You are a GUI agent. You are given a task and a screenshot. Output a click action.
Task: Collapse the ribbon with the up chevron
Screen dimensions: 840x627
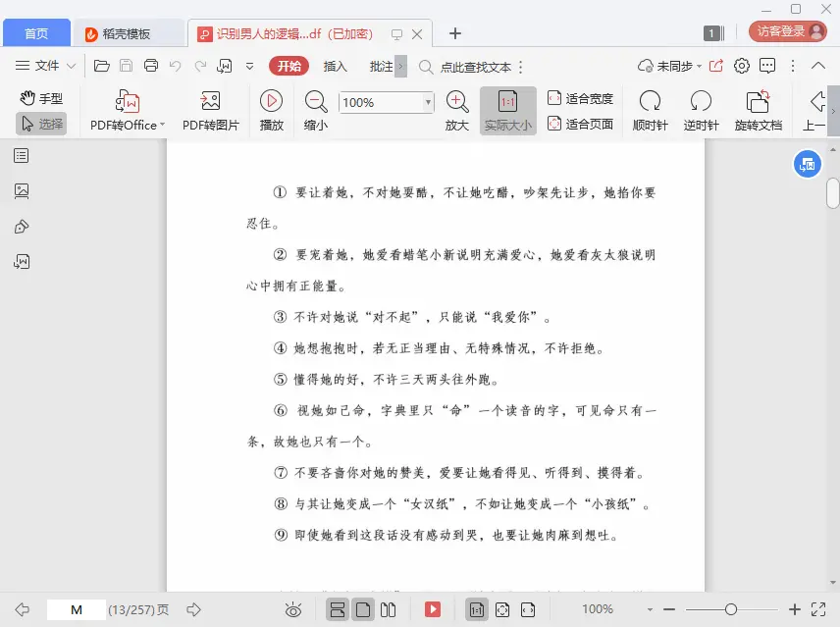(818, 66)
